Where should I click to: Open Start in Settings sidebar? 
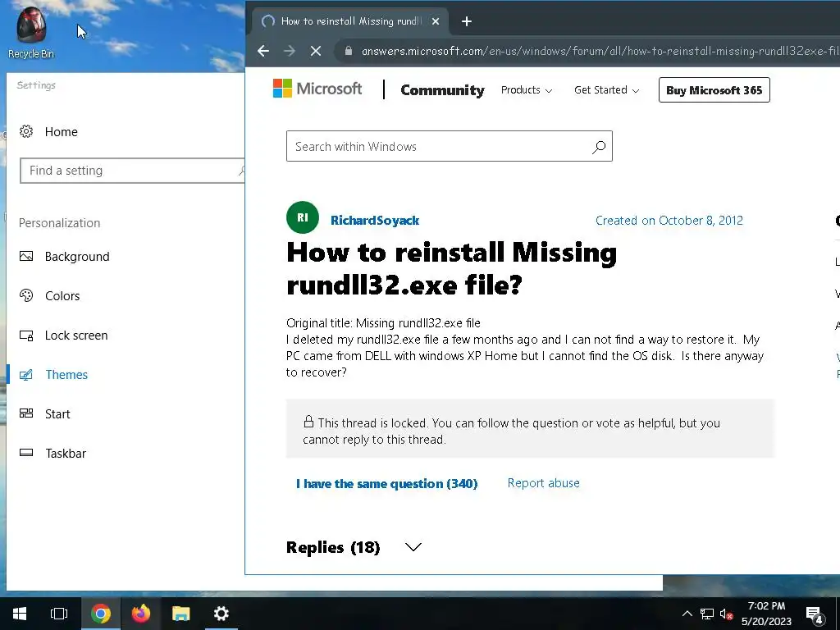point(57,414)
